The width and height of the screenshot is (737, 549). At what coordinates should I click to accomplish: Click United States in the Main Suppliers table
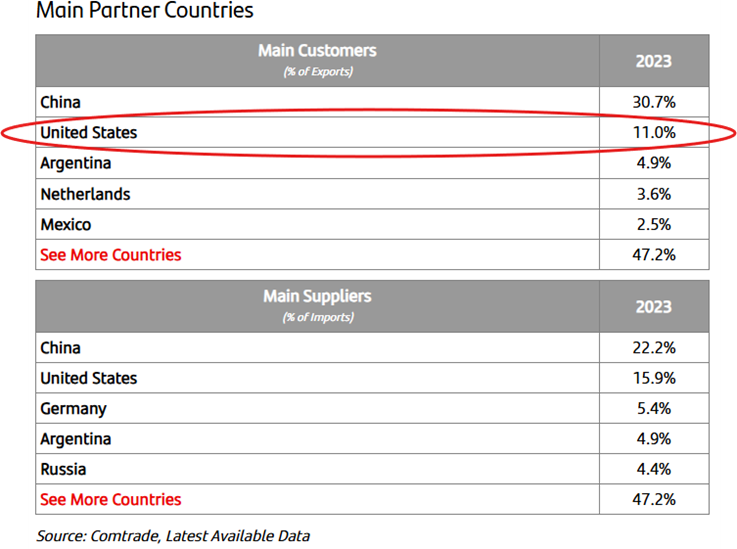pyautogui.click(x=89, y=378)
